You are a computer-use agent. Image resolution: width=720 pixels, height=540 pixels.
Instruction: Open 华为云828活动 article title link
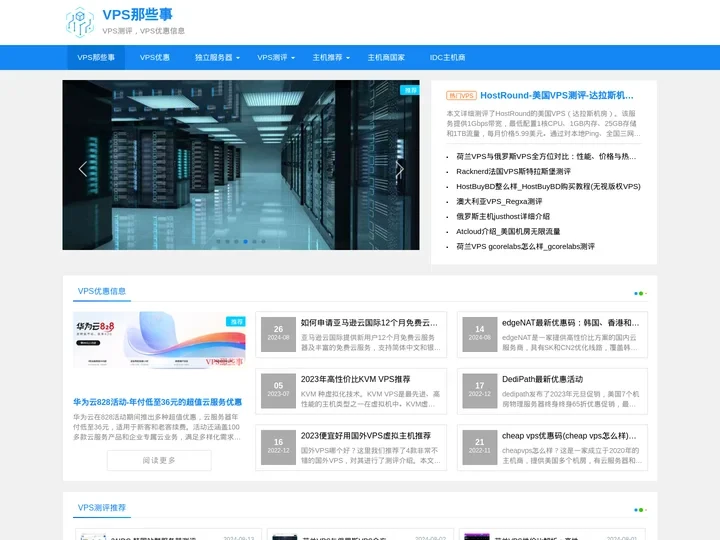tap(158, 402)
